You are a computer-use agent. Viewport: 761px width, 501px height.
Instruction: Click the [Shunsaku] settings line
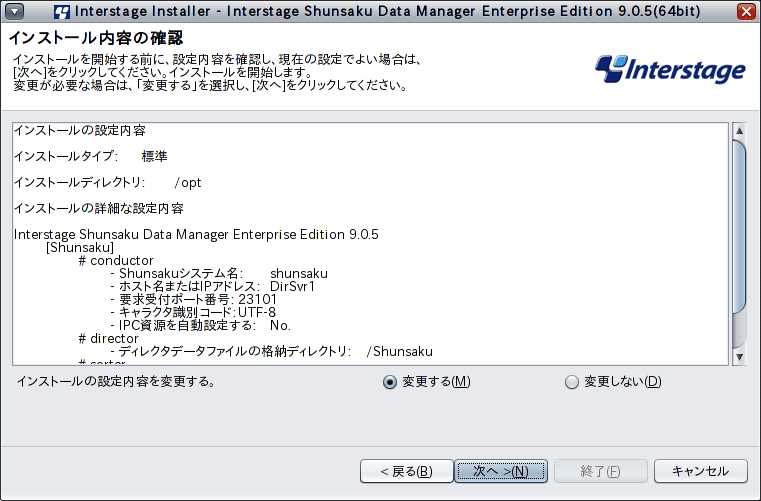[x=80, y=248]
